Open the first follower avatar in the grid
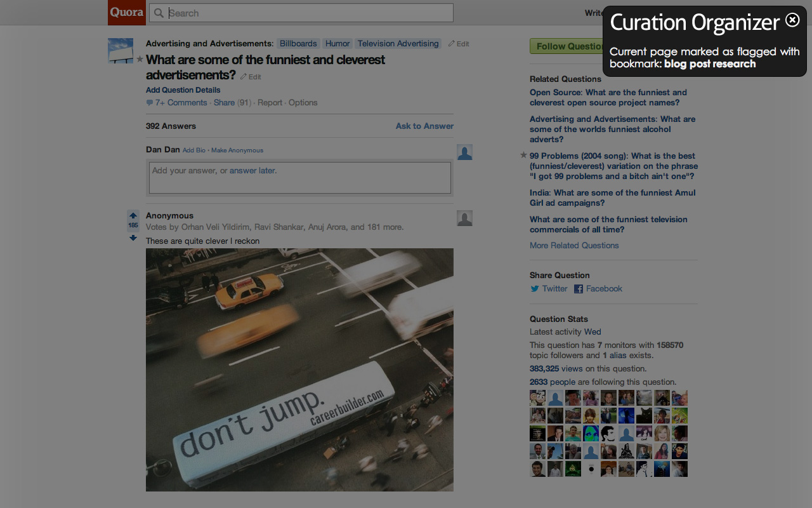 [x=537, y=398]
